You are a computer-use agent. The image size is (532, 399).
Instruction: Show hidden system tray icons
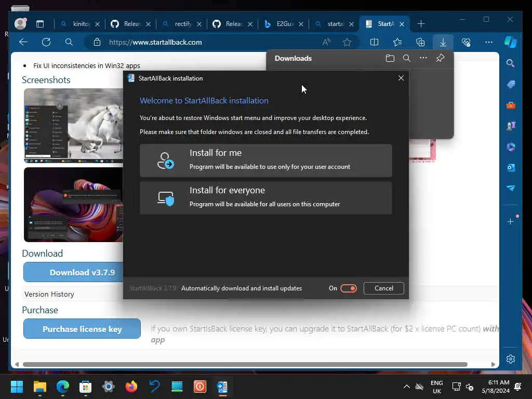click(406, 387)
